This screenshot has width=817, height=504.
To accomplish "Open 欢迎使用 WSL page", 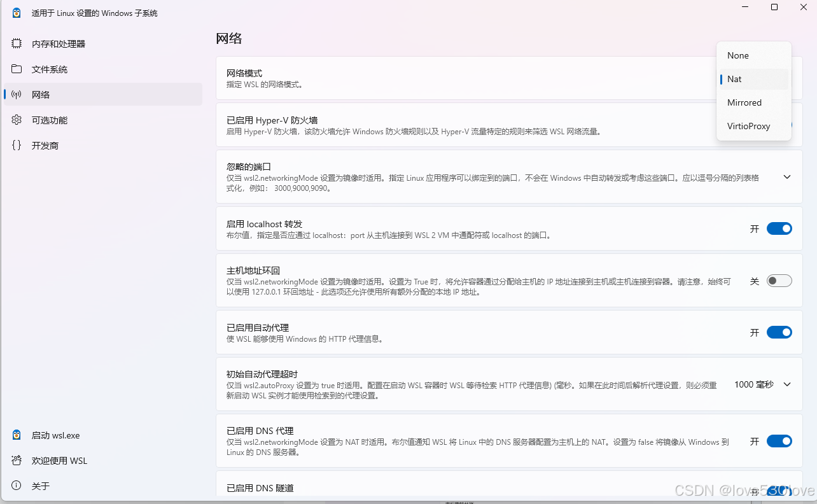I will (x=103, y=461).
